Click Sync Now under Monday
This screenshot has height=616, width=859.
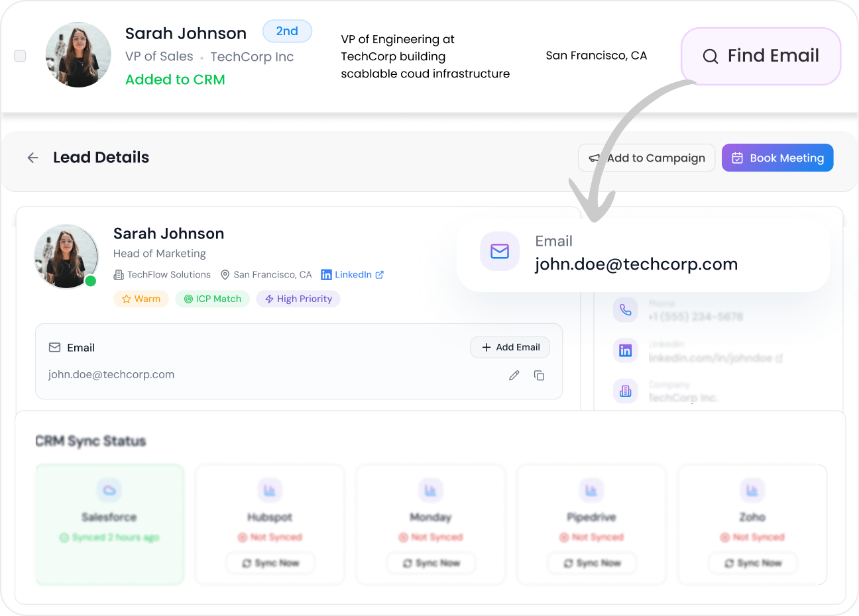(x=431, y=563)
